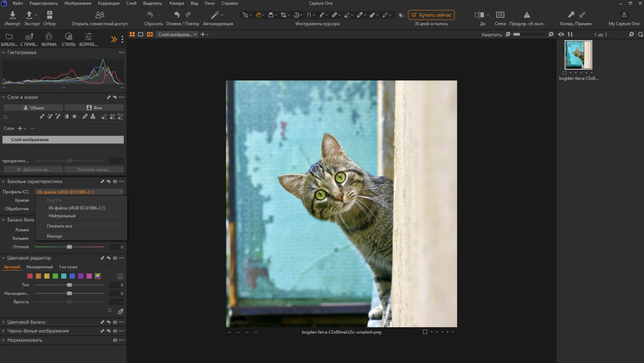The width and height of the screenshot is (644, 363).
Task: Click the Export icon in the toolbar
Action: (x=30, y=15)
